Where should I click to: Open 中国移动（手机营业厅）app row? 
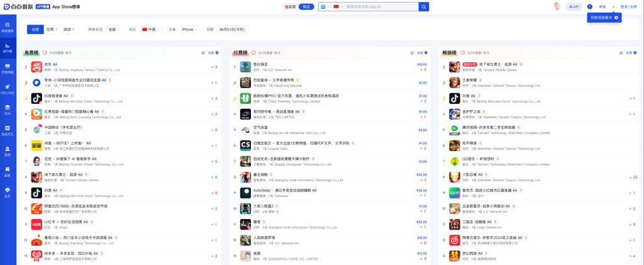tap(121, 130)
